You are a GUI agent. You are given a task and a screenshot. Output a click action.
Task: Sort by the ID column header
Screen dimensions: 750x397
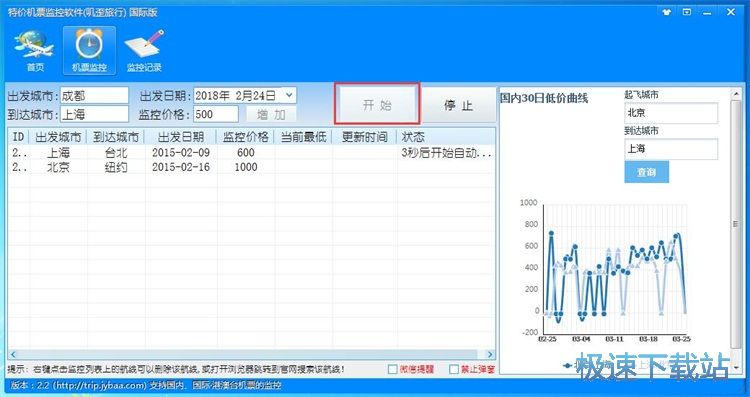[18, 137]
